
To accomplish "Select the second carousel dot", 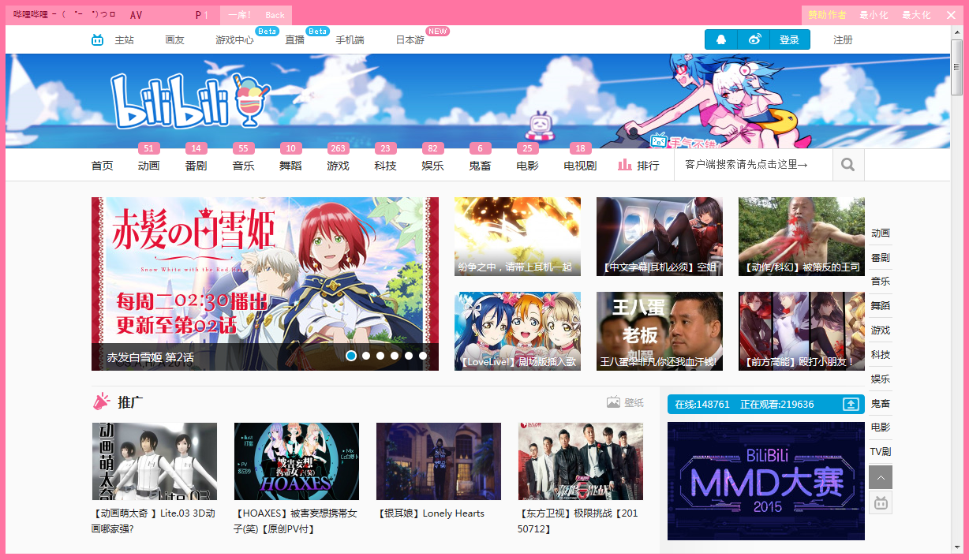I will [366, 356].
